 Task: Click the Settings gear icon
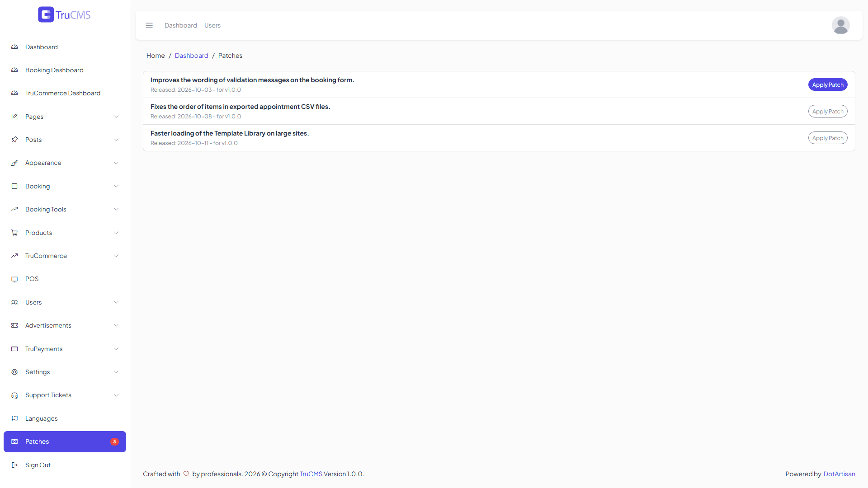point(14,372)
